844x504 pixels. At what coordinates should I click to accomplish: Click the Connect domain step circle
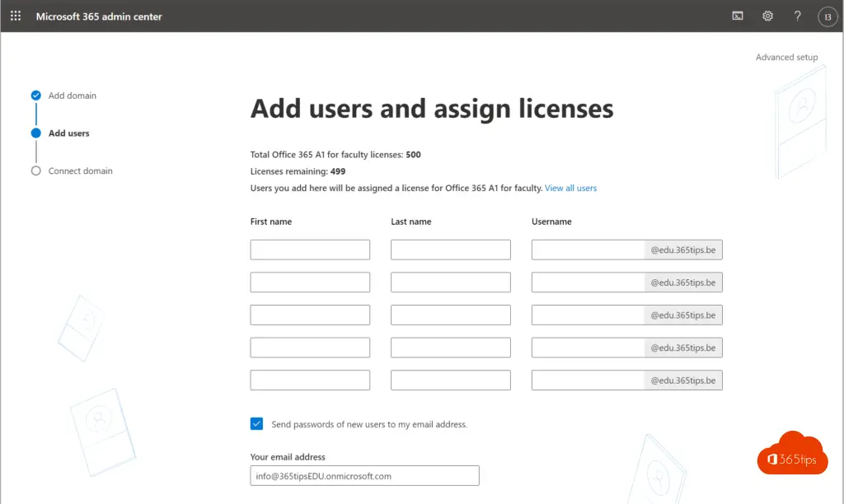(x=36, y=171)
